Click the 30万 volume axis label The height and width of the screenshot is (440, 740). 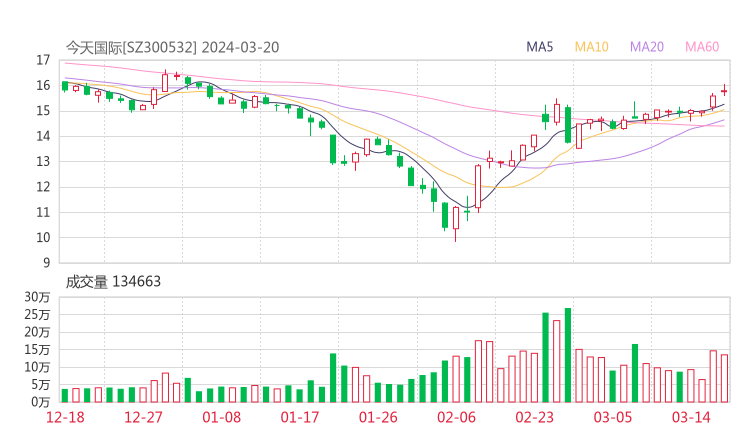click(x=37, y=297)
